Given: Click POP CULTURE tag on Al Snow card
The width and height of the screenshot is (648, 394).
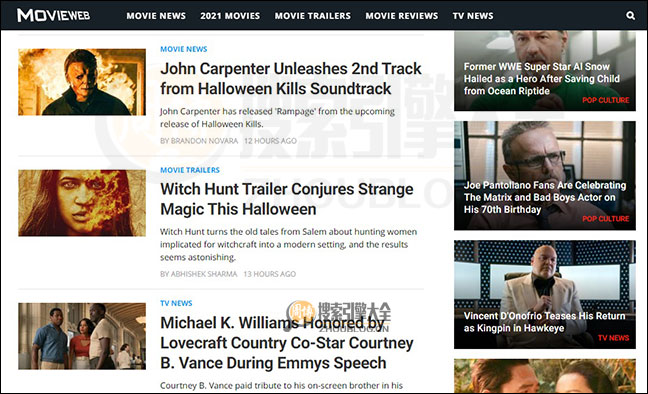Looking at the screenshot, I should [605, 100].
